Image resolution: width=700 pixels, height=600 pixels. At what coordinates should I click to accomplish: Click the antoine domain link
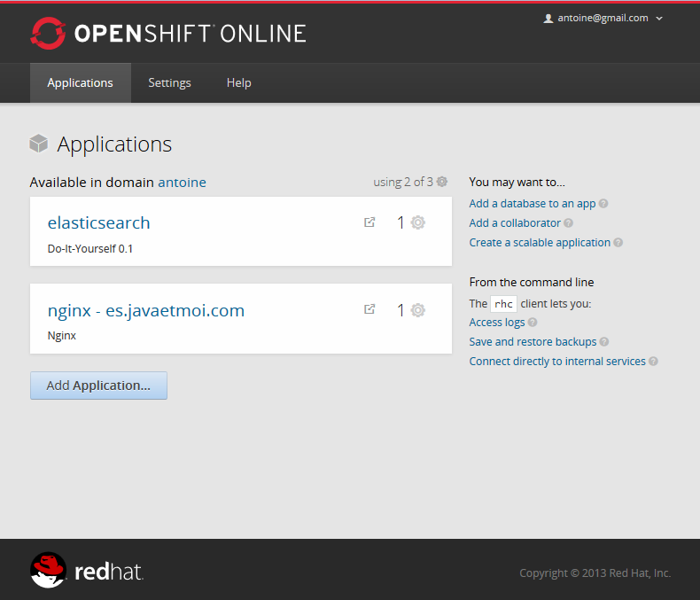coord(182,182)
